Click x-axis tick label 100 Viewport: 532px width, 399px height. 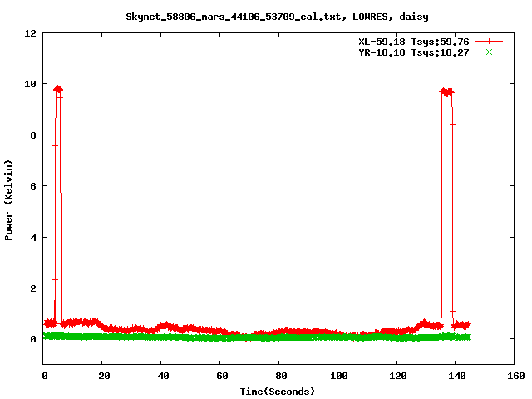[339, 376]
